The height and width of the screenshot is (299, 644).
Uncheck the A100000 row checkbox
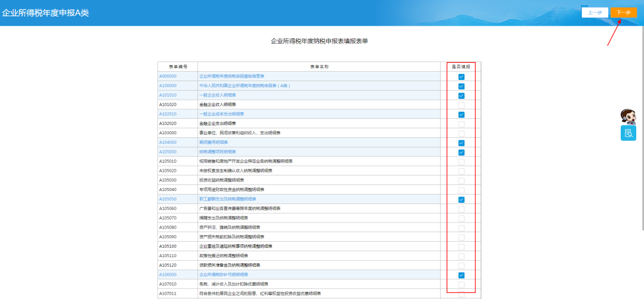point(461,87)
